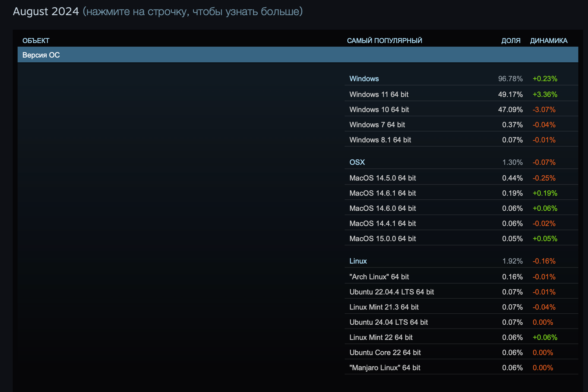The height and width of the screenshot is (392, 588).
Task: Open the Linux group link
Action: coord(358,261)
